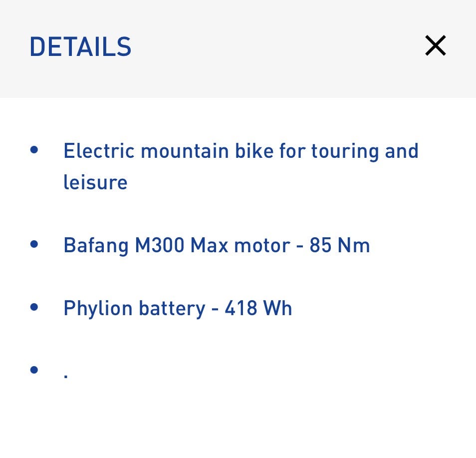Image resolution: width=476 pixels, height=458 pixels.
Task: Click the word Phylion
Action: pos(97,308)
